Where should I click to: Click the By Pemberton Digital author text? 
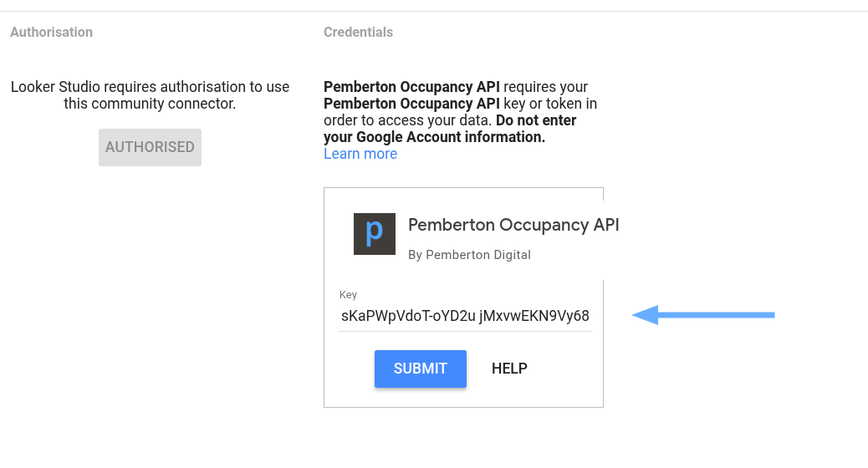pos(469,254)
